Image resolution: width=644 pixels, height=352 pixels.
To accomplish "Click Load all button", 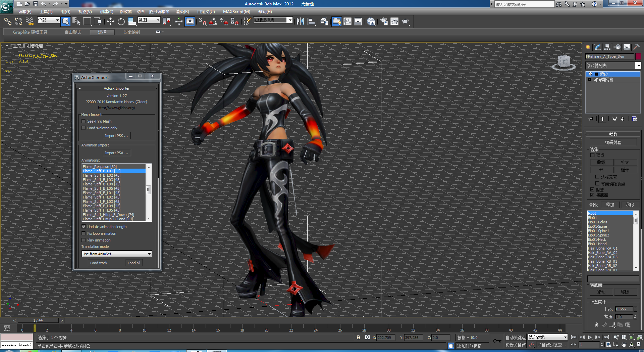I will pos(134,263).
